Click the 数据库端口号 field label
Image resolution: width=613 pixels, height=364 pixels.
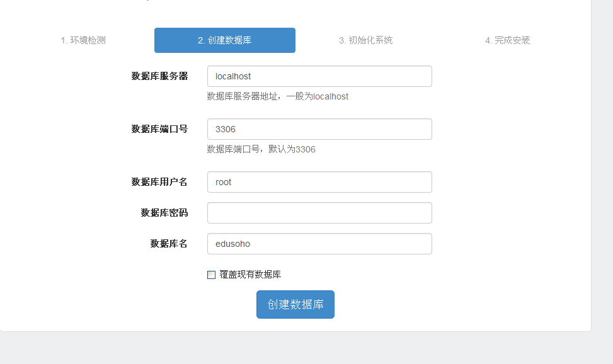159,129
